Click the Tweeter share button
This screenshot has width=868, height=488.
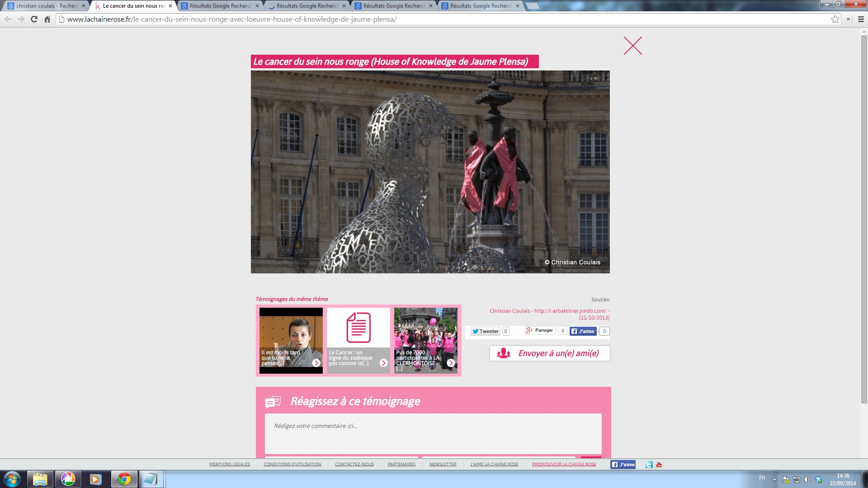point(485,331)
